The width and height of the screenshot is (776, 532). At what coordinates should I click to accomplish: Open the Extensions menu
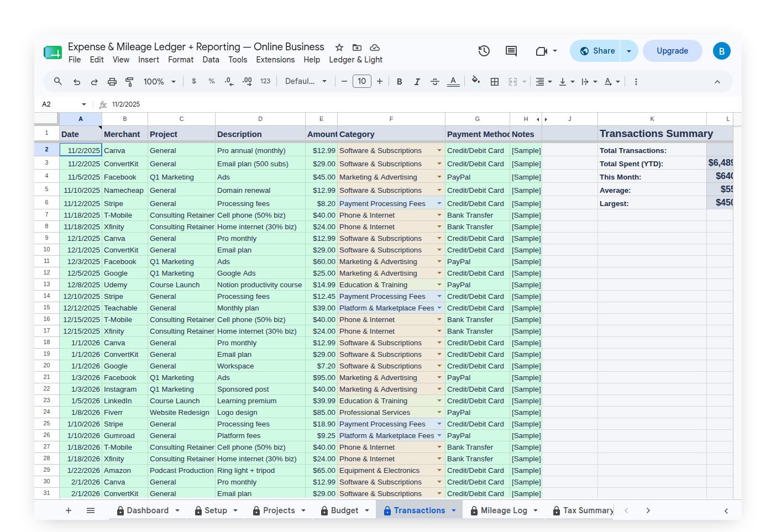(x=275, y=60)
